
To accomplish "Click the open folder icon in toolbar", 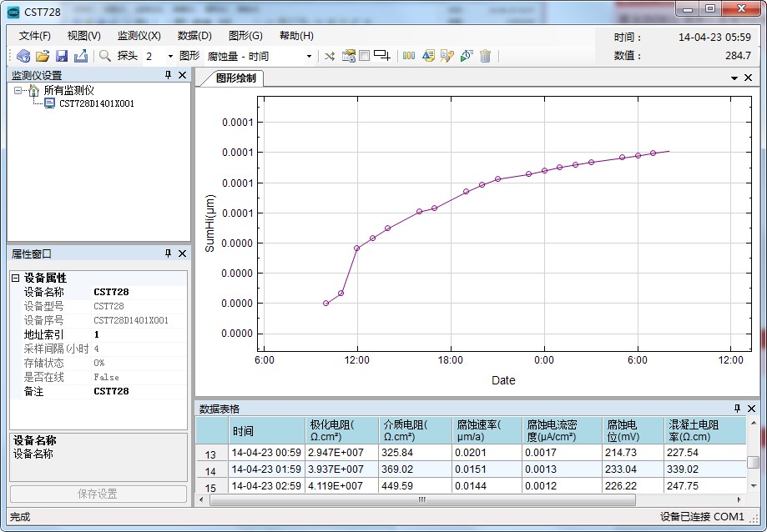I will [43, 56].
